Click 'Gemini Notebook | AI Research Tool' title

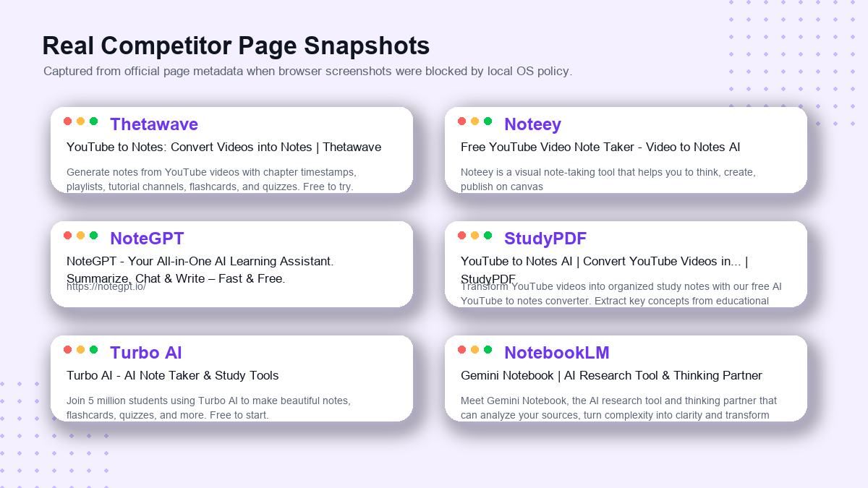point(611,375)
